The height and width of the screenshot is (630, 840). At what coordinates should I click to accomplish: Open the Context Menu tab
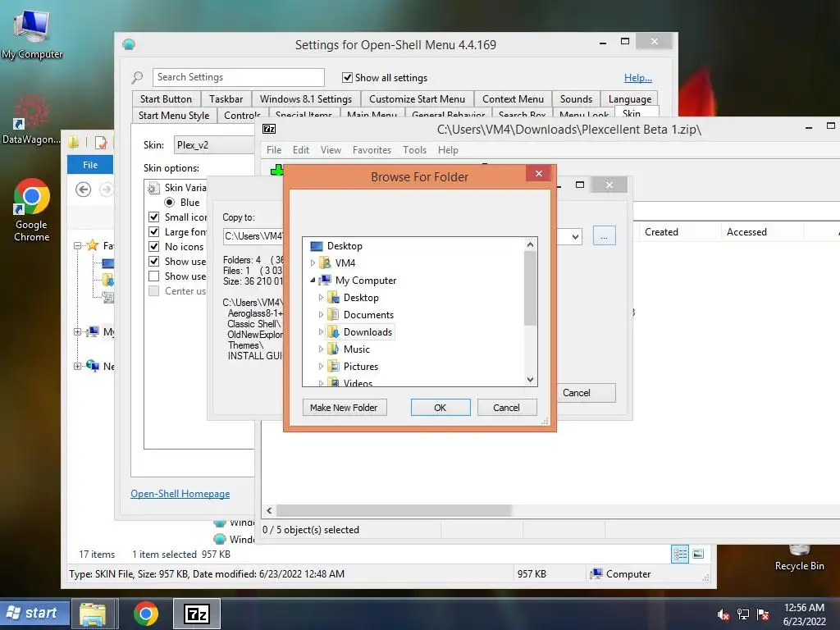(513, 99)
